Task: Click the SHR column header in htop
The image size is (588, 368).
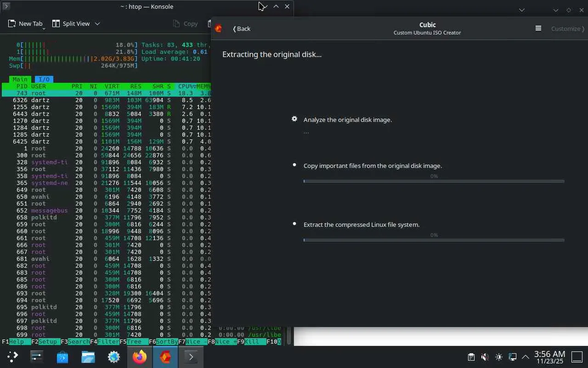Action: (158, 86)
